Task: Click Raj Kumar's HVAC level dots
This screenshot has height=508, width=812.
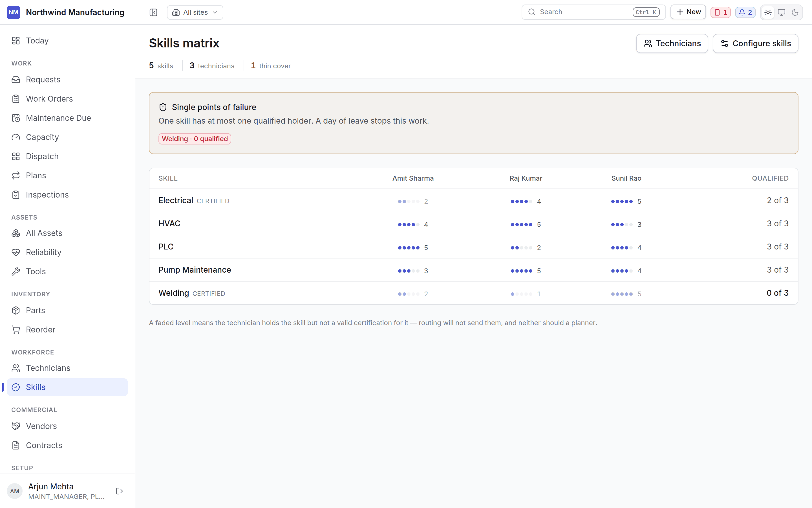Action: coord(521,225)
